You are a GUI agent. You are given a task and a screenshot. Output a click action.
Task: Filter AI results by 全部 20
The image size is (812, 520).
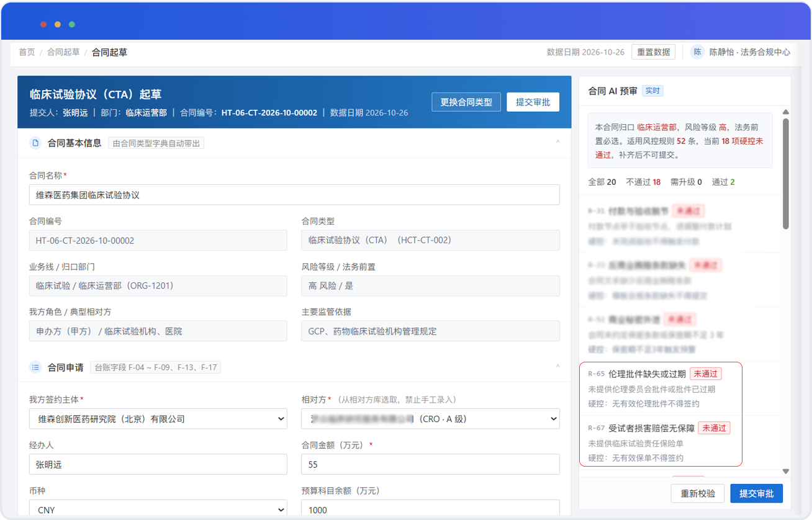click(x=602, y=182)
